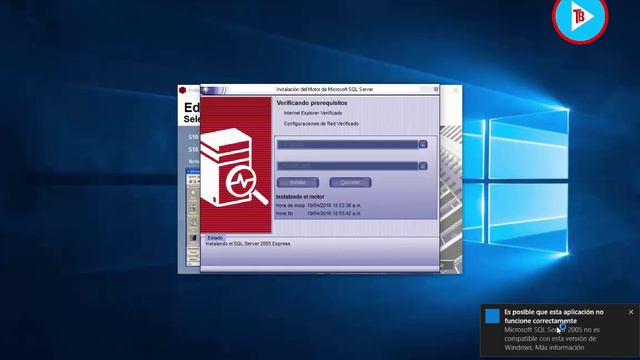Open browse button beside first field
The height and width of the screenshot is (360, 640).
pyautogui.click(x=423, y=144)
